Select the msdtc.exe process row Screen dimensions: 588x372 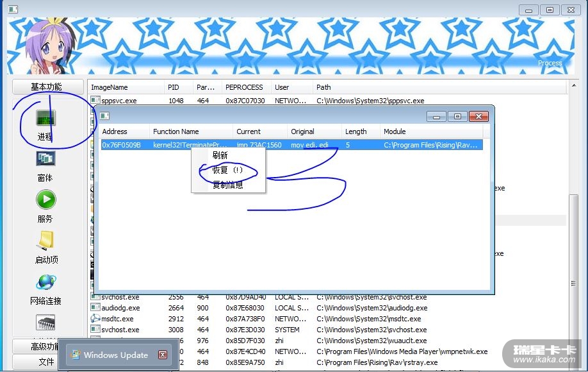point(328,319)
